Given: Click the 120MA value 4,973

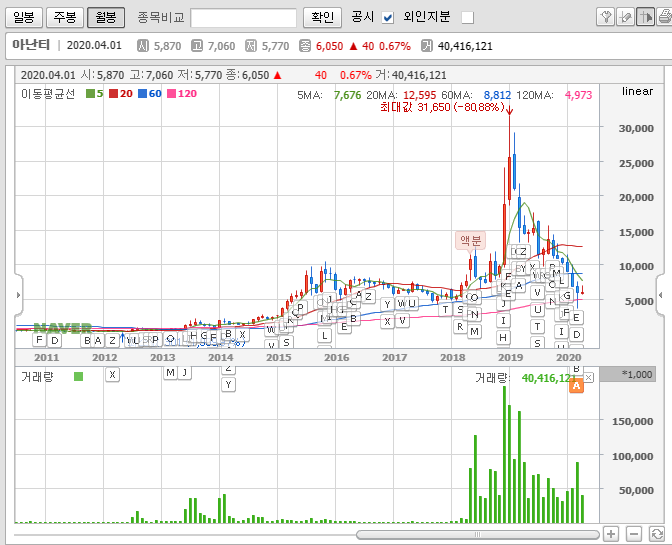Looking at the screenshot, I should pos(579,95).
